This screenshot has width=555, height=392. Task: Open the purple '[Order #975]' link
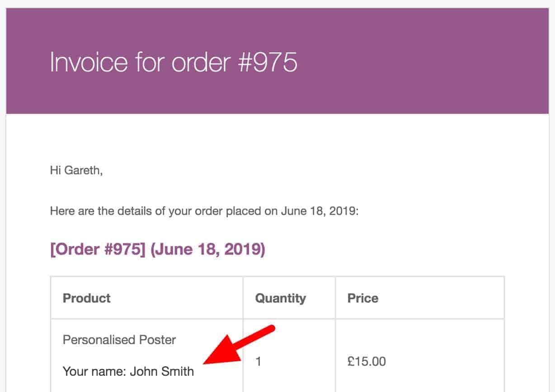pos(98,250)
